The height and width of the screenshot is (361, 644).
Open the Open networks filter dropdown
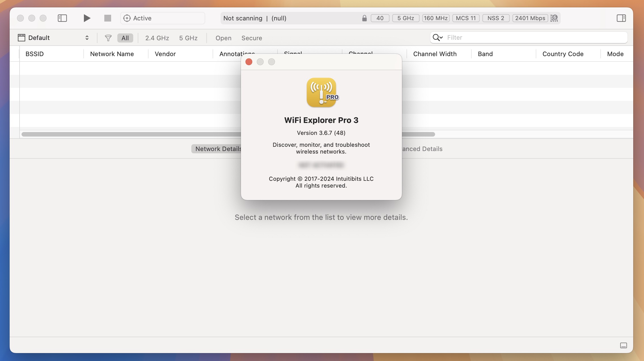click(x=223, y=37)
